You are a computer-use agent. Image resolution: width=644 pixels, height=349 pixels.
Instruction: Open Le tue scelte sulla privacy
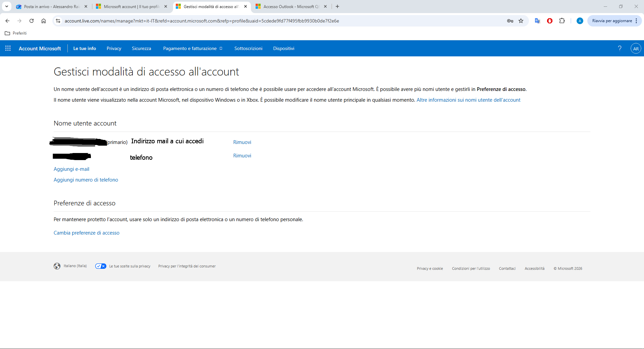coord(130,266)
